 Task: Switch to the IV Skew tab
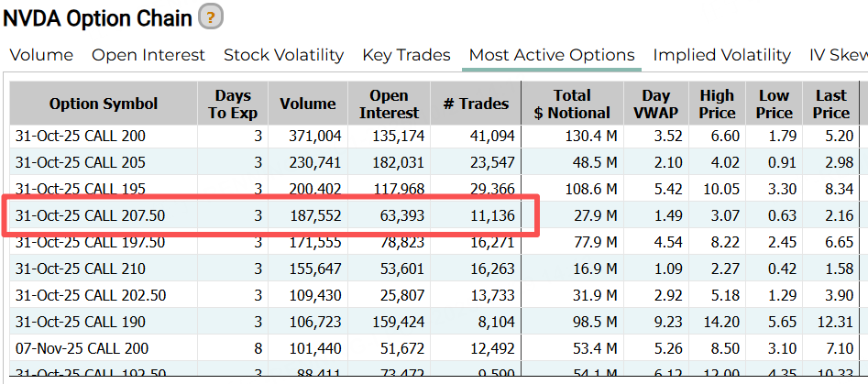click(838, 55)
